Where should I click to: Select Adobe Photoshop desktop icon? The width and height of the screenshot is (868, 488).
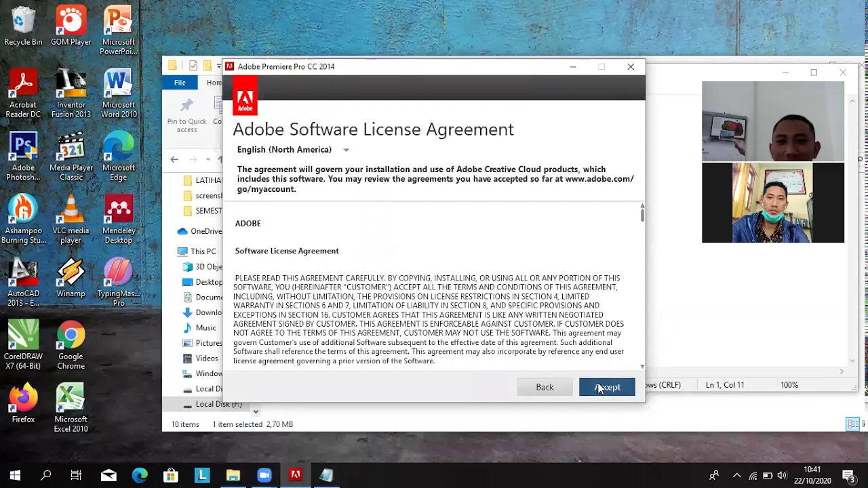coord(23,157)
